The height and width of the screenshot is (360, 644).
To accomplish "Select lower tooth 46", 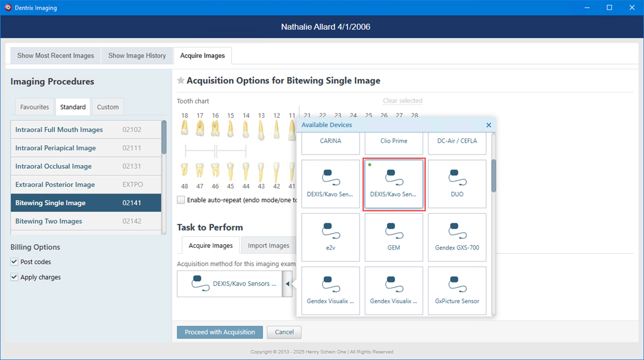I will click(215, 170).
